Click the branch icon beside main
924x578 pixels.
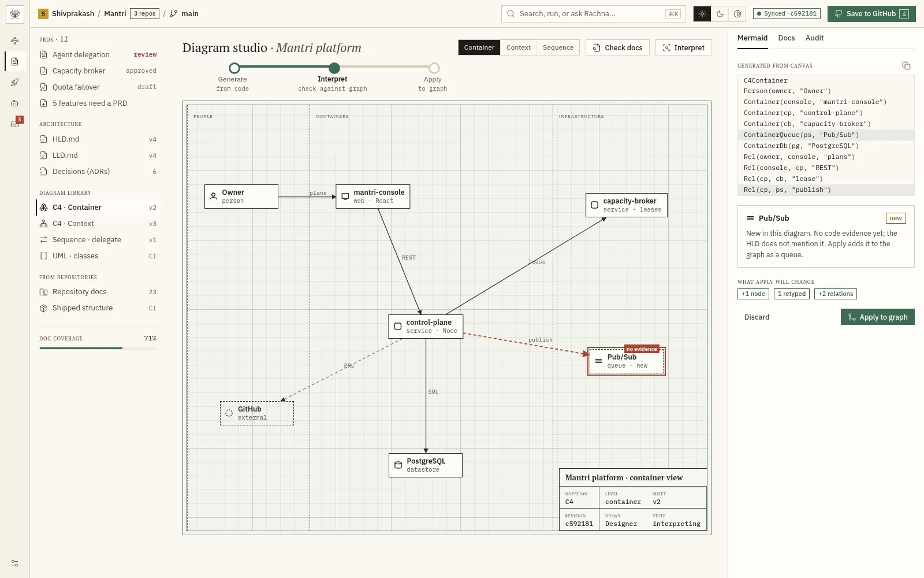click(x=173, y=14)
